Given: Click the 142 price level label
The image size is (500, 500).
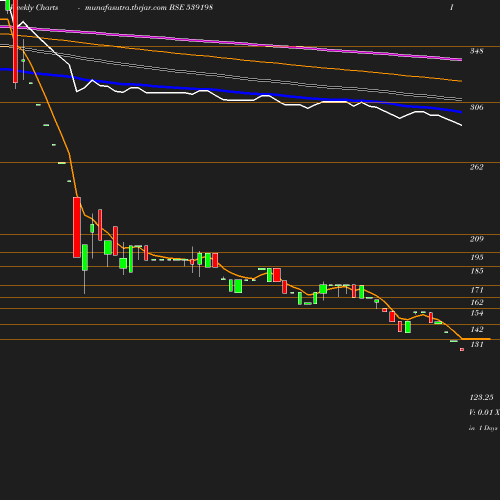Looking at the screenshot, I should tap(476, 329).
